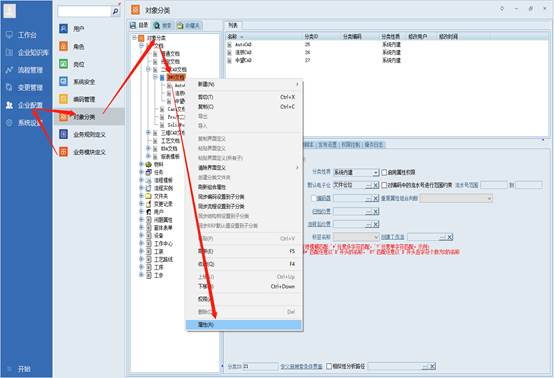Screen dimensions: 554x378
Task: Choose 复制(C) from the context menu
Action: (244, 106)
